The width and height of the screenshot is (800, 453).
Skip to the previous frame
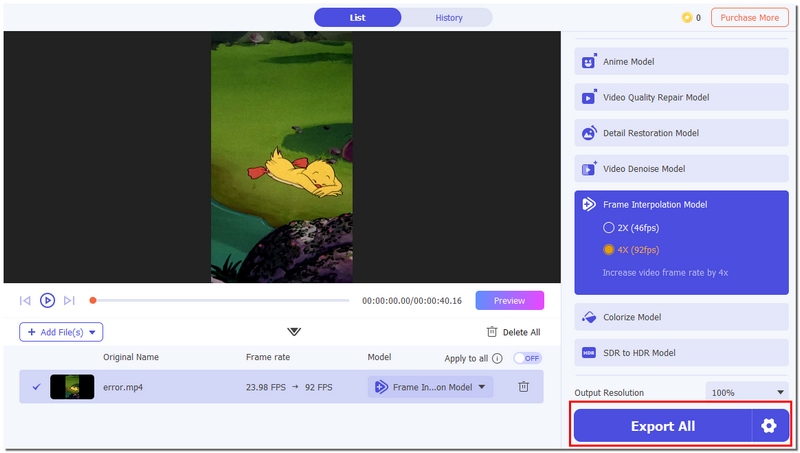click(x=25, y=300)
